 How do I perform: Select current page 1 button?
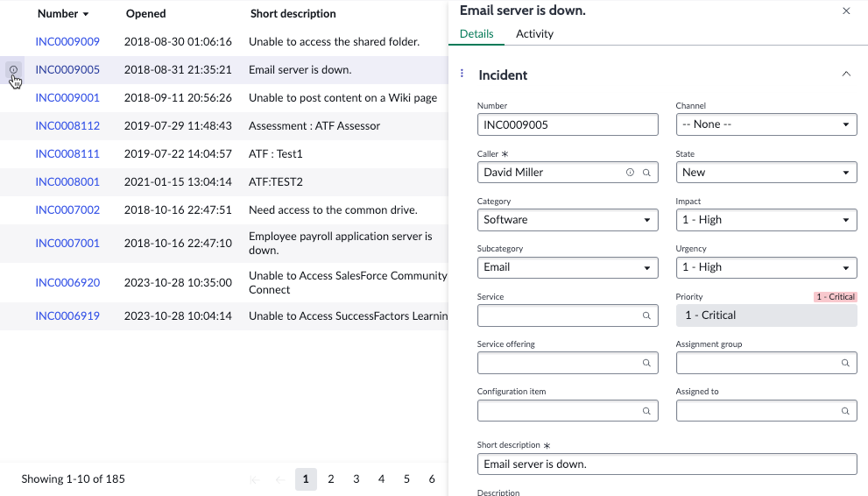[x=306, y=479]
